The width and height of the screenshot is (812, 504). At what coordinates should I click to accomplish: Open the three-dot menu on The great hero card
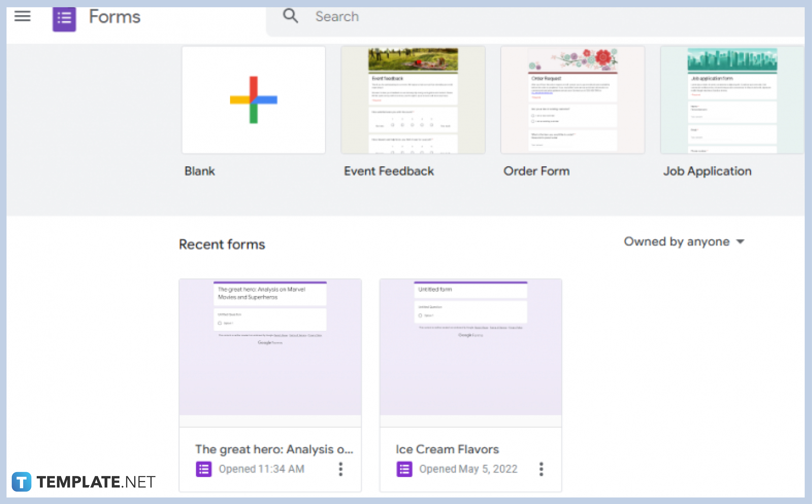click(x=340, y=469)
